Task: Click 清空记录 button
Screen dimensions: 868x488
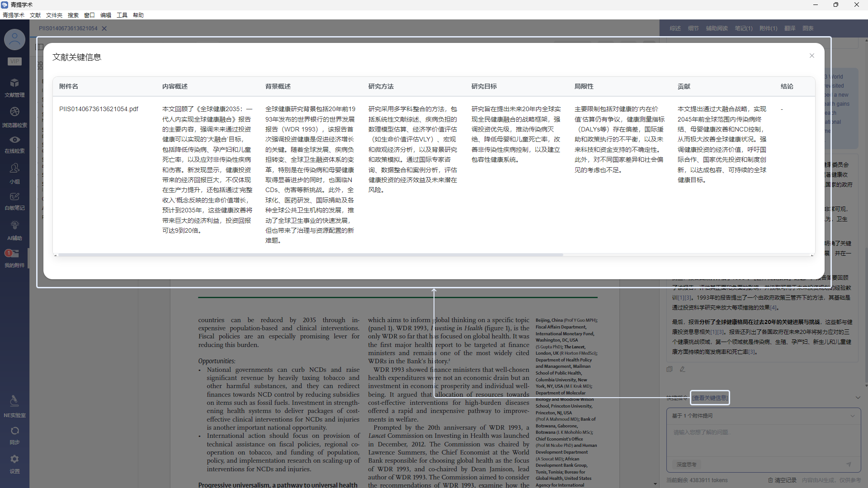Action: [782, 480]
